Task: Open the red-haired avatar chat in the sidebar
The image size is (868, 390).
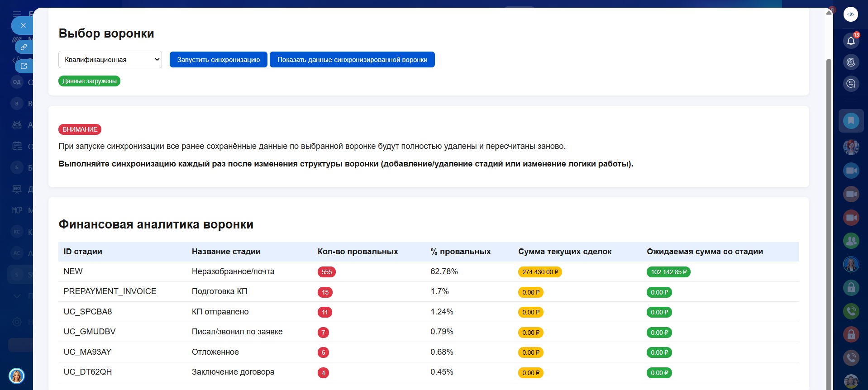Action: point(851,147)
